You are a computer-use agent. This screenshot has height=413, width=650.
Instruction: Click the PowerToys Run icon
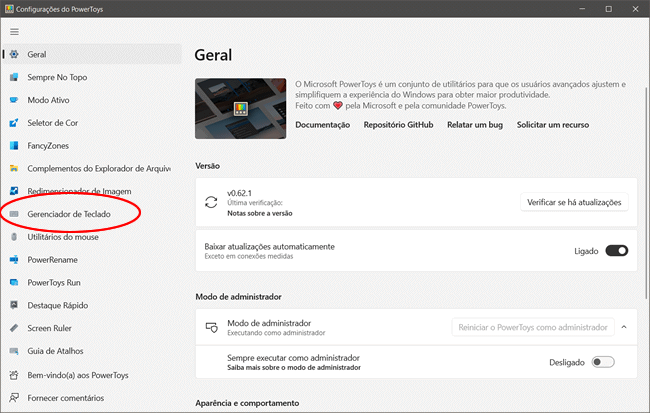click(x=14, y=283)
